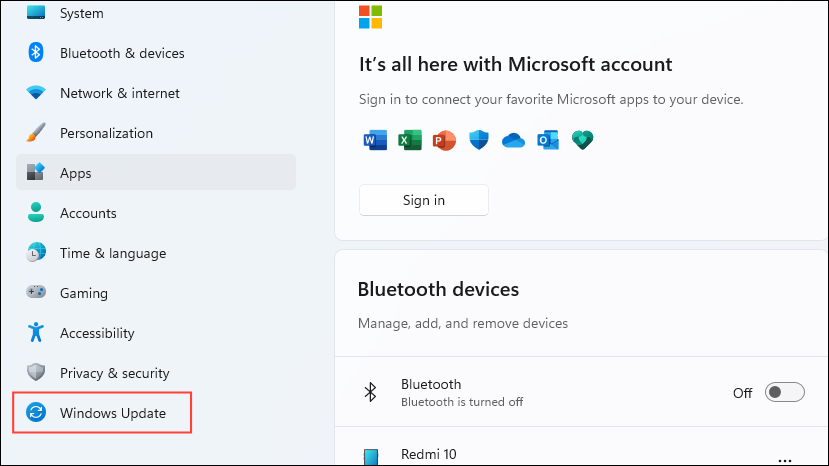The height and width of the screenshot is (466, 829).
Task: Click the PowerPoint app icon
Action: tap(444, 140)
